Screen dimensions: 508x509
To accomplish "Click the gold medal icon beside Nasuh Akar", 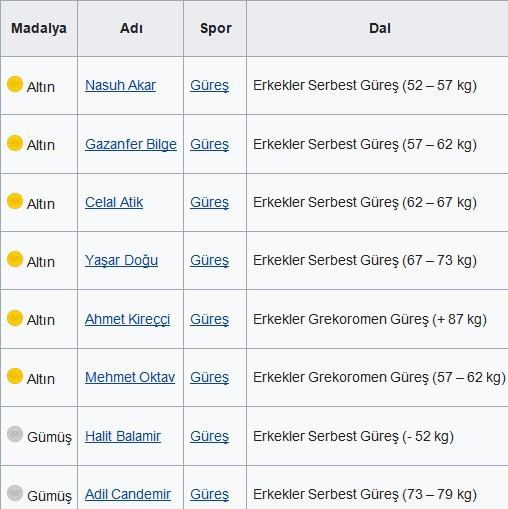I will pos(15,84).
